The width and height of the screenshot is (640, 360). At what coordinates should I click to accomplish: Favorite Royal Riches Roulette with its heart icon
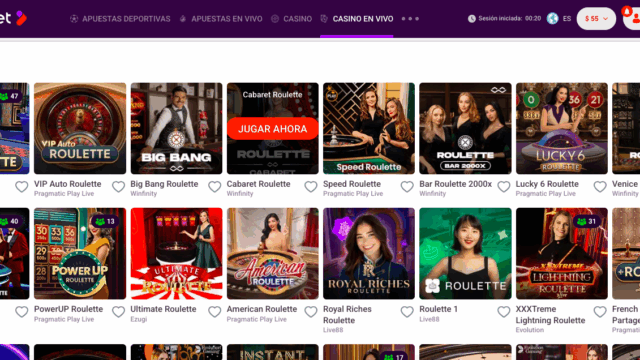[407, 312]
